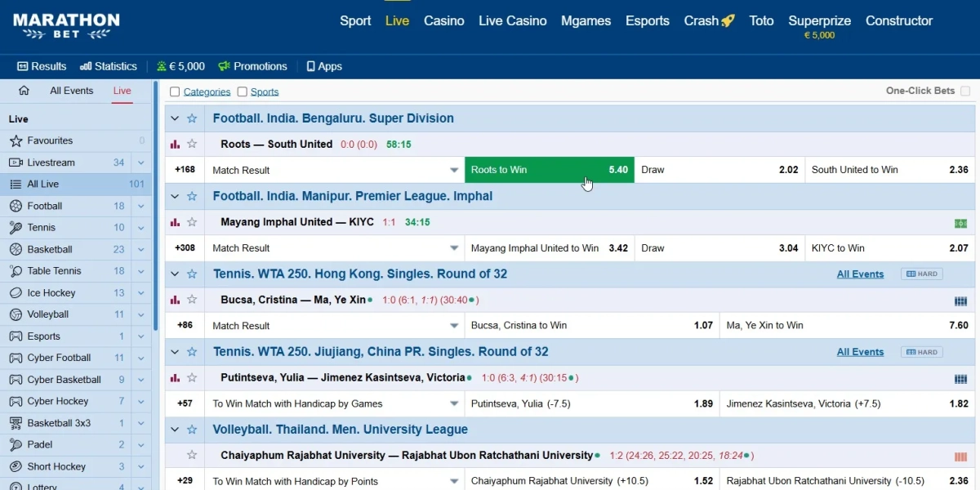Screen dimensions: 980x490
Task: Enable One-Click Bets checkbox
Action: 965,91
